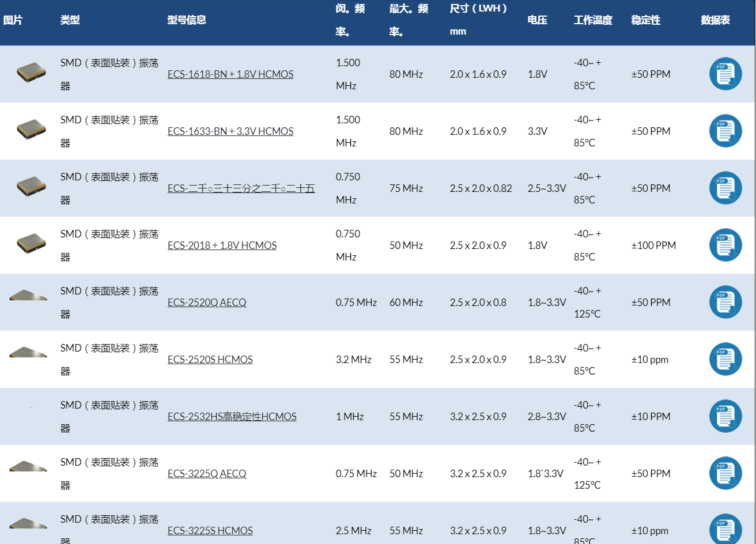Open PDF datasheet for ECS-2520S HCMOS
The width and height of the screenshot is (756, 544).
[x=725, y=359]
